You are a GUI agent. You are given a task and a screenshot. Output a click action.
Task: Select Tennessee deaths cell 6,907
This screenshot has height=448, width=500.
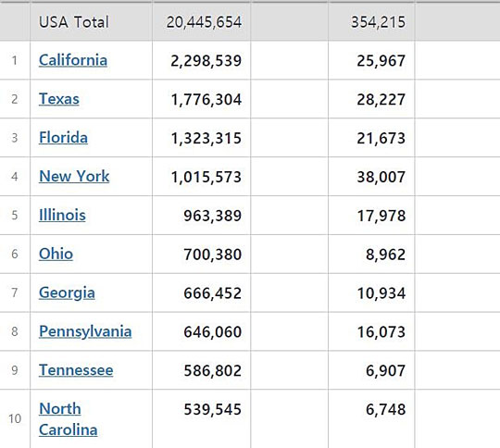point(385,371)
